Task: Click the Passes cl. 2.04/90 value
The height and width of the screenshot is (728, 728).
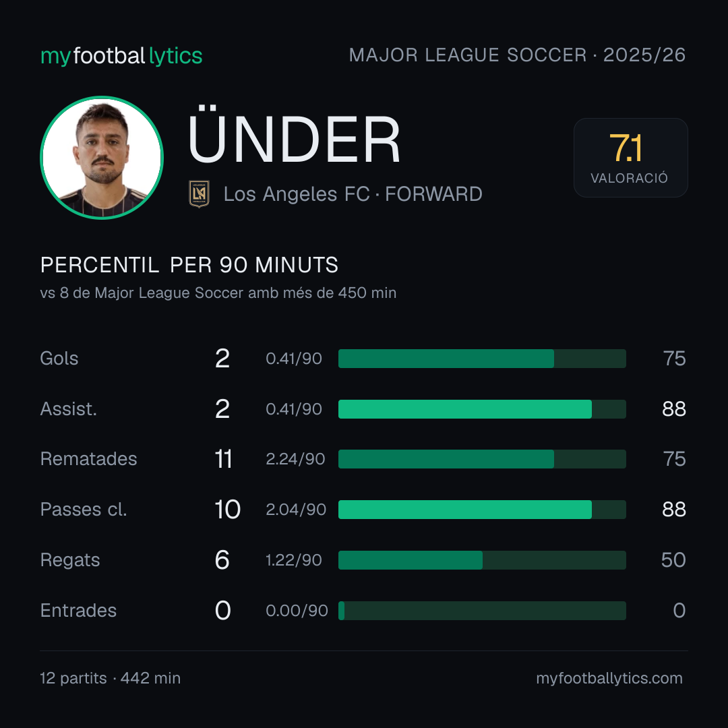Action: pos(296,510)
